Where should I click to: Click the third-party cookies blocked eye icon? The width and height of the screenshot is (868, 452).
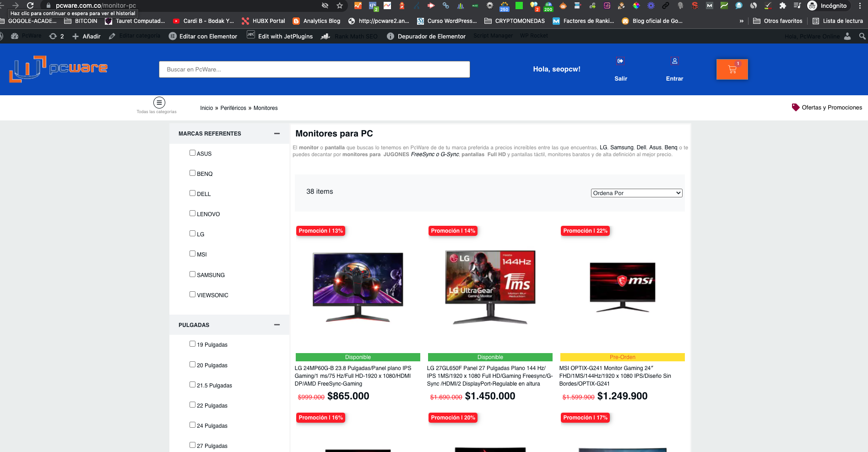[325, 5]
